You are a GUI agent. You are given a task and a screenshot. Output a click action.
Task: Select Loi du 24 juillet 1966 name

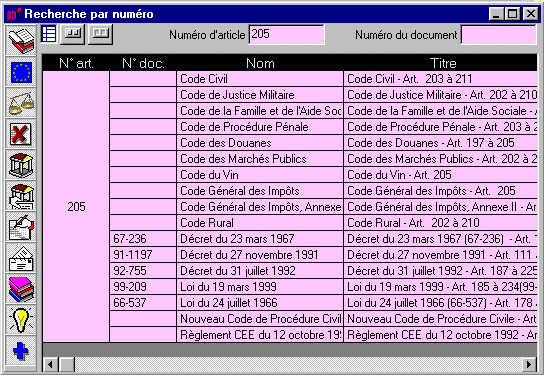[x=260, y=302]
